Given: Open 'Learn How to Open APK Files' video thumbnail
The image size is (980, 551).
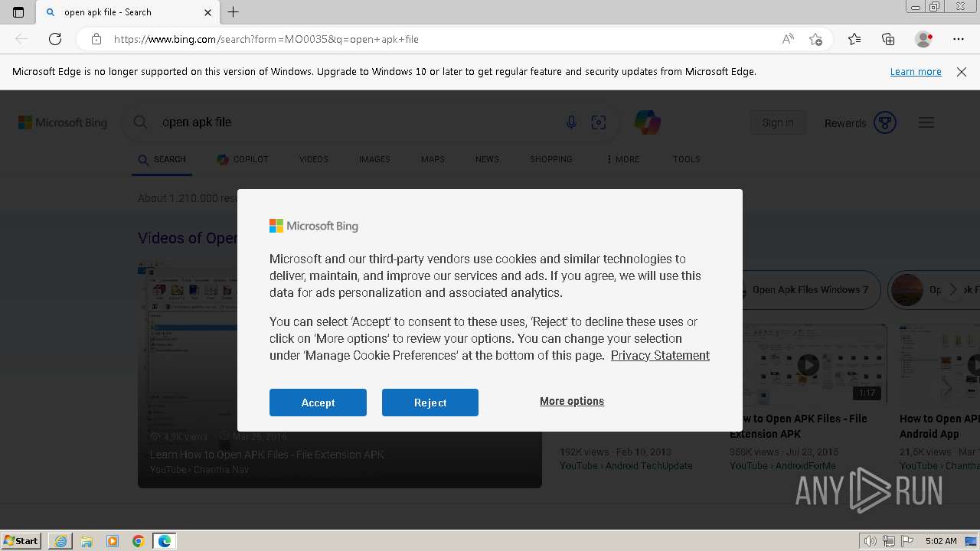Looking at the screenshot, I should pyautogui.click(x=340, y=375).
